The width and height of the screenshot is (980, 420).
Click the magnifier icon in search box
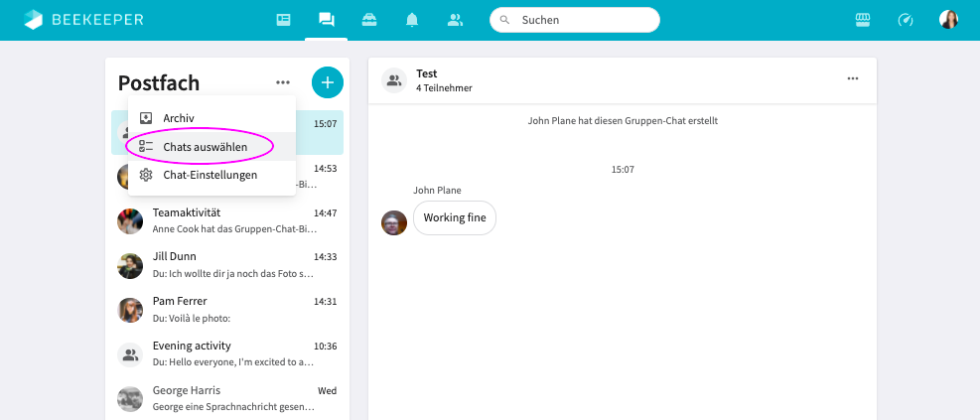pyautogui.click(x=505, y=20)
